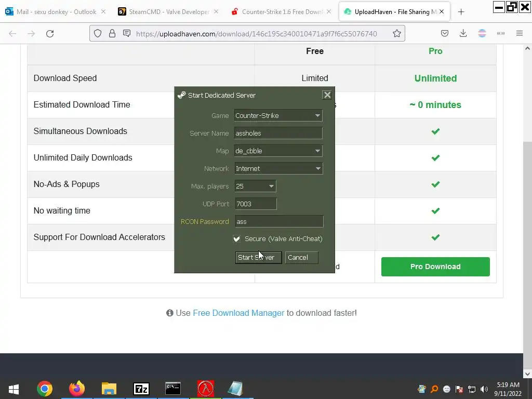The width and height of the screenshot is (532, 399).
Task: Open the Free Download Manager link
Action: click(x=238, y=313)
